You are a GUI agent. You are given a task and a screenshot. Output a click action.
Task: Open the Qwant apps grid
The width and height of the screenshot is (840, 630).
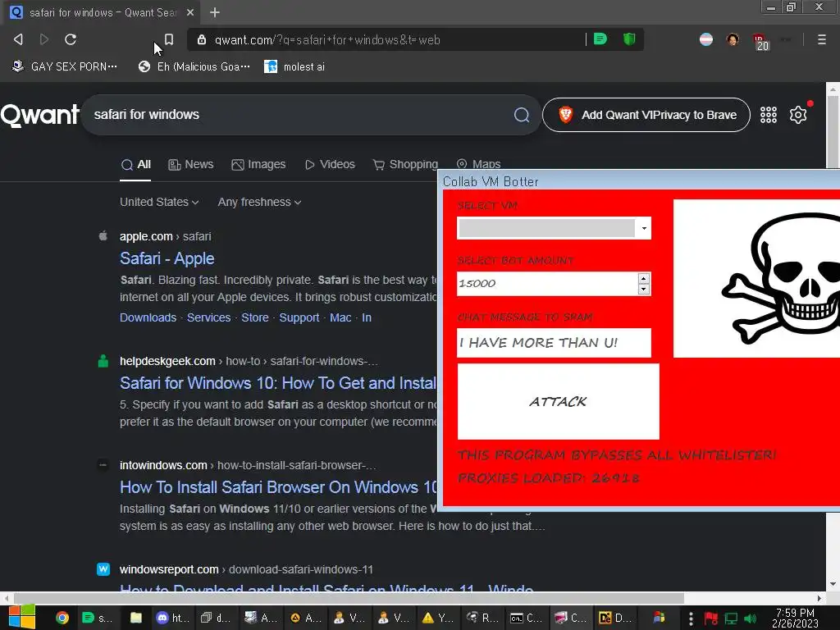pos(768,115)
